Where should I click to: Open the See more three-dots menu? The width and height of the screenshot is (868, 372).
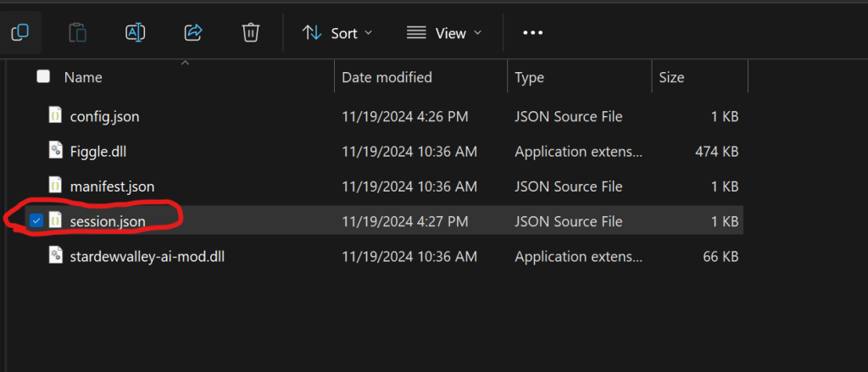[x=532, y=32]
